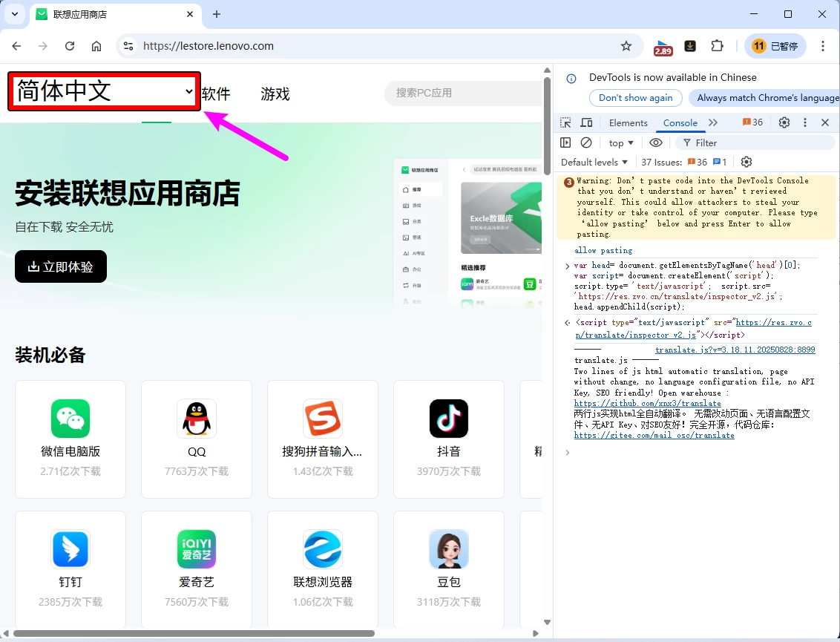The height and width of the screenshot is (642, 840).
Task: Open Chrome's three-dot menu
Action: 823,46
